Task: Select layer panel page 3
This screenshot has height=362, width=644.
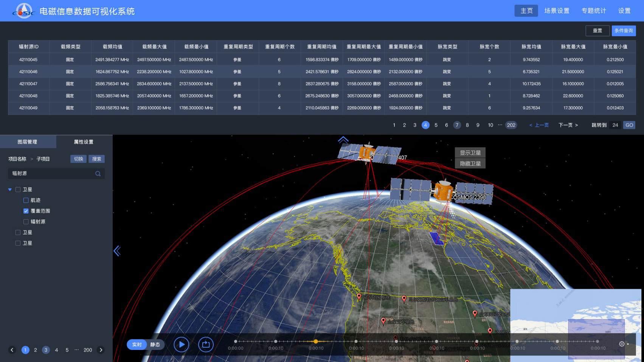Action: pyautogui.click(x=46, y=350)
